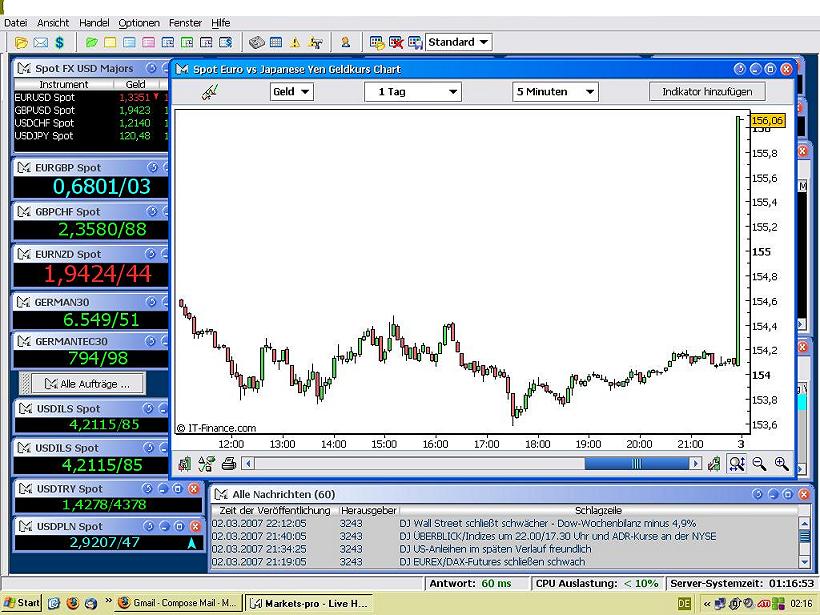The width and height of the screenshot is (820, 615).
Task: Open the Wall Street schließt schwächer news item
Action: (505, 523)
